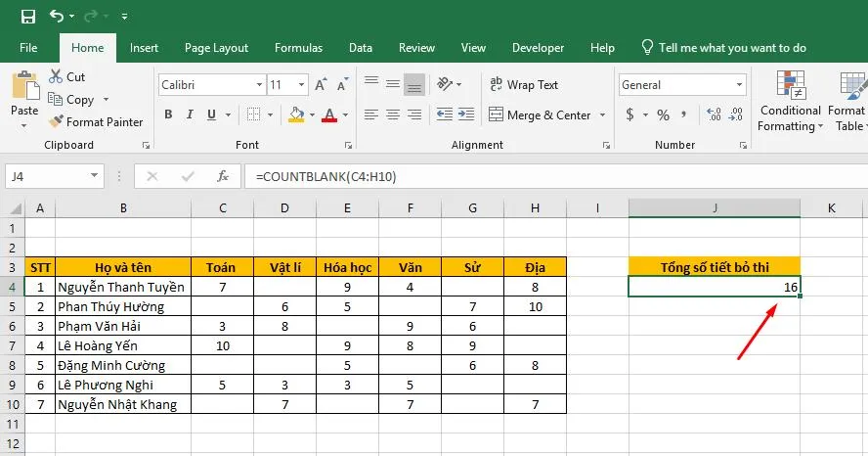Open the Number format dialog launcher
868x456 pixels.
(743, 145)
